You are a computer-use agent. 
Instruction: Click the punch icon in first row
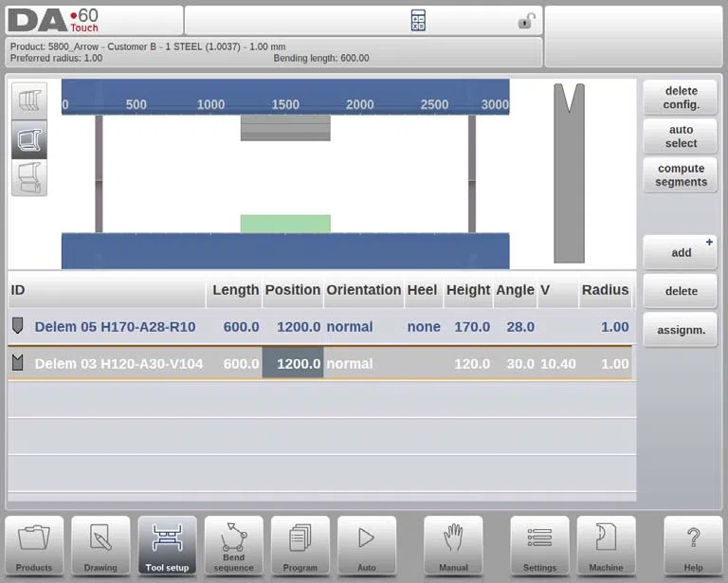coord(17,325)
